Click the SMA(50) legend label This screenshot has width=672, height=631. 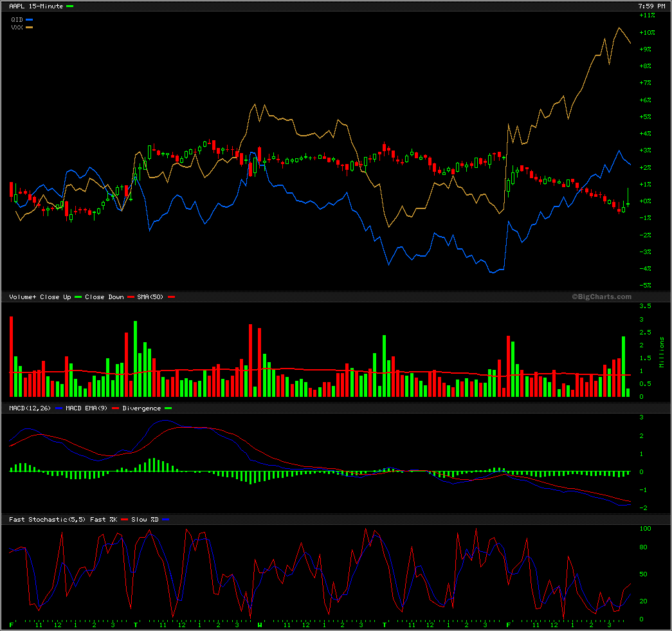pyautogui.click(x=150, y=297)
